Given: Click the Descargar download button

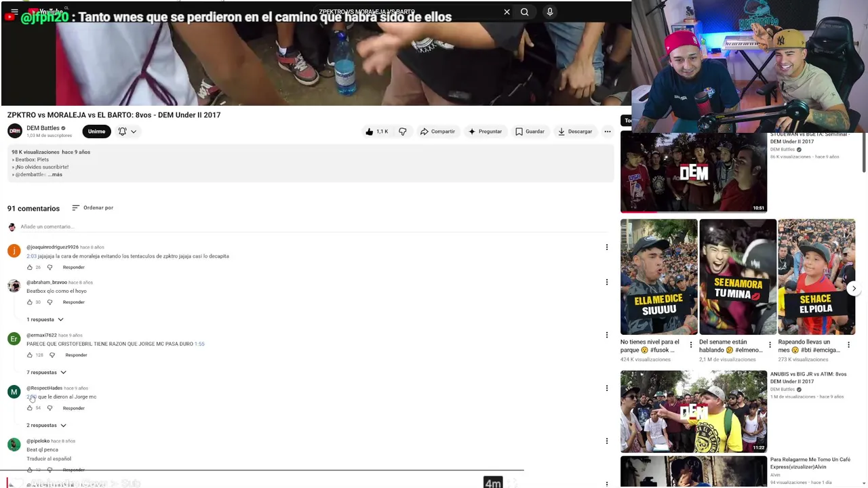Looking at the screenshot, I should (x=575, y=131).
